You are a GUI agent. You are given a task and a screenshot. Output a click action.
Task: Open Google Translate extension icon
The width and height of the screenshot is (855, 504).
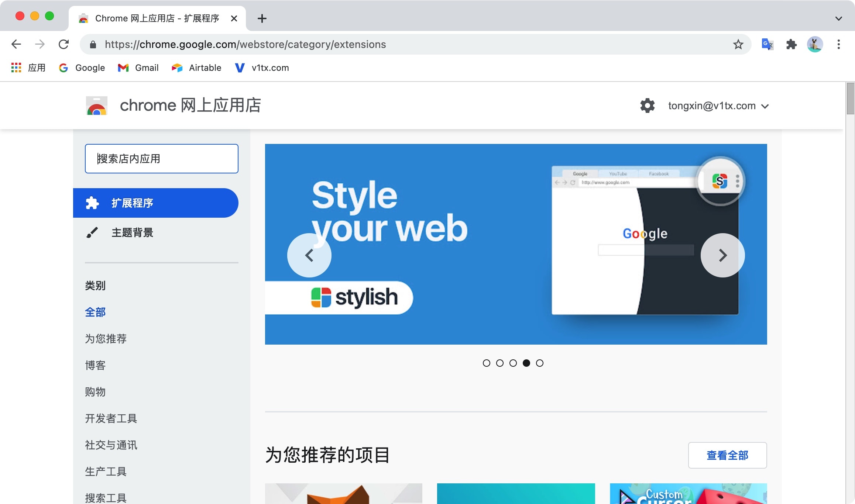[x=767, y=44]
